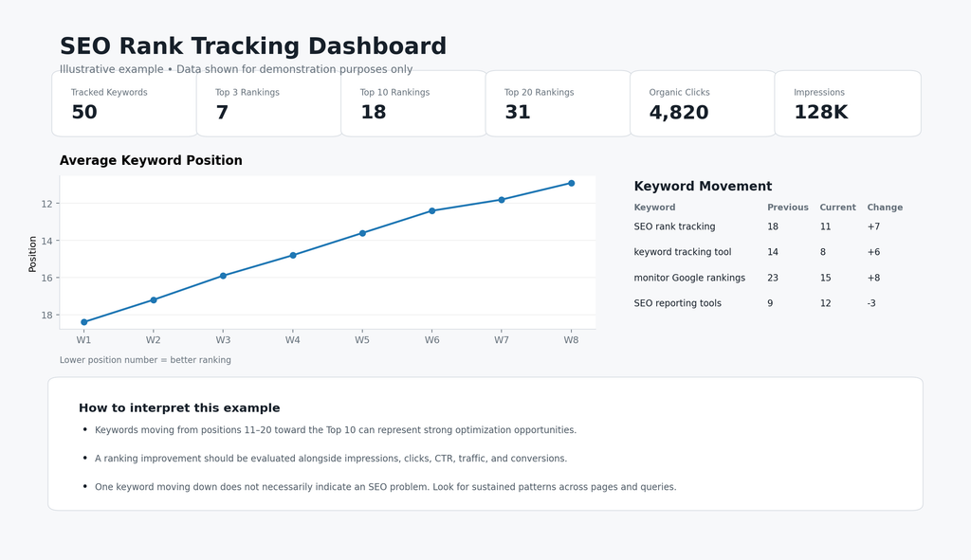Select the Organic Clicks value 4,820

tap(679, 112)
